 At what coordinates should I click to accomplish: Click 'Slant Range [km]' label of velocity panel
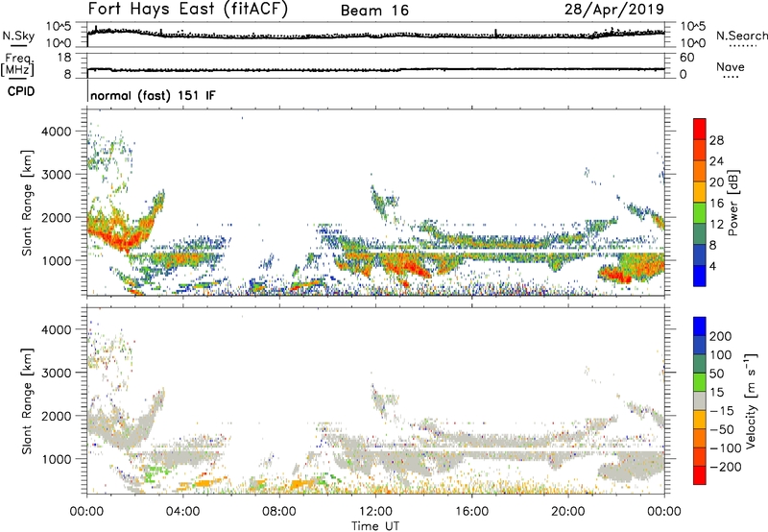[x=27, y=400]
